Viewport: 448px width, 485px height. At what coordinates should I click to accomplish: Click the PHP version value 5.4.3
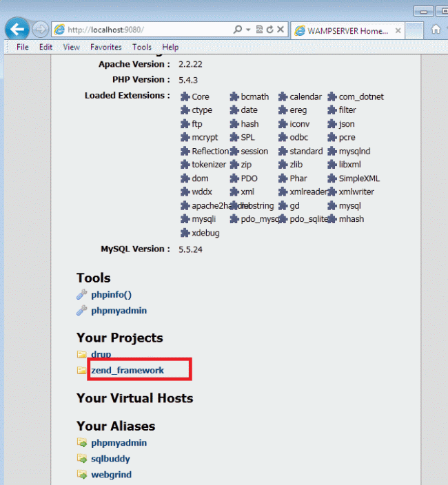pos(187,80)
